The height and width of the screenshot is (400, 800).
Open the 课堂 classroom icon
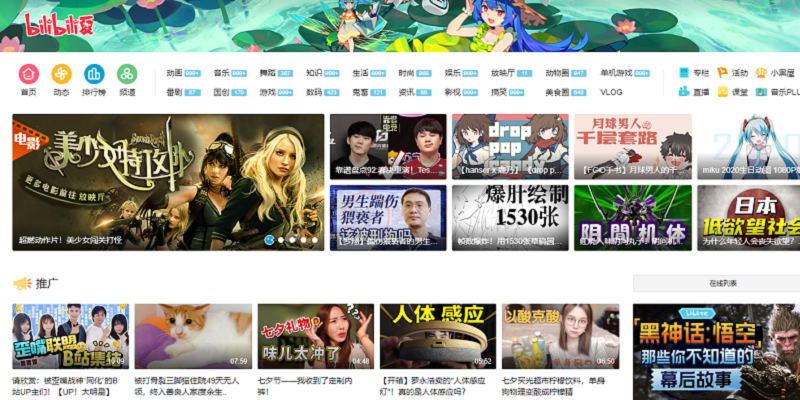(722, 92)
